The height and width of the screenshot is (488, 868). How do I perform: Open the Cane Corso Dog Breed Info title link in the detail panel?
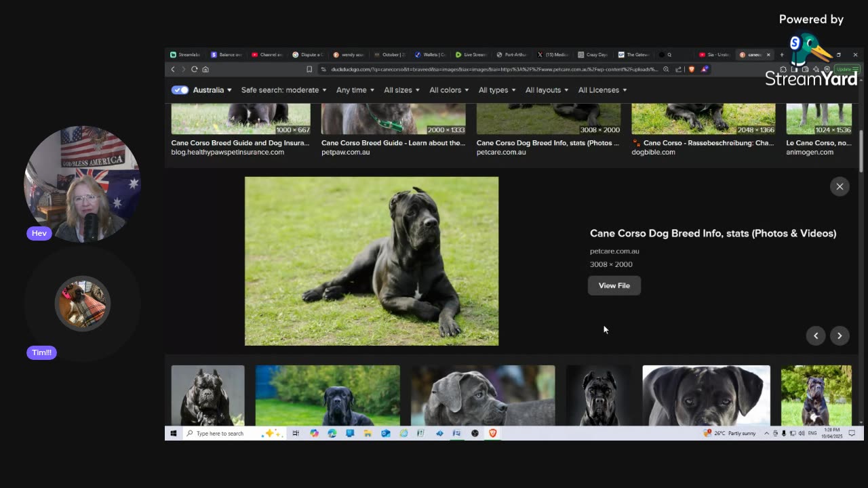click(x=713, y=233)
